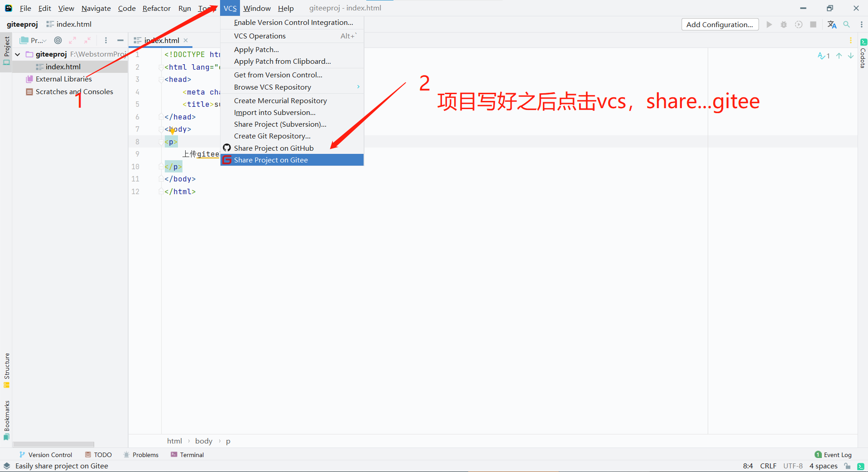The image size is (868, 472).
Task: Open the Refactor menu
Action: [x=156, y=8]
